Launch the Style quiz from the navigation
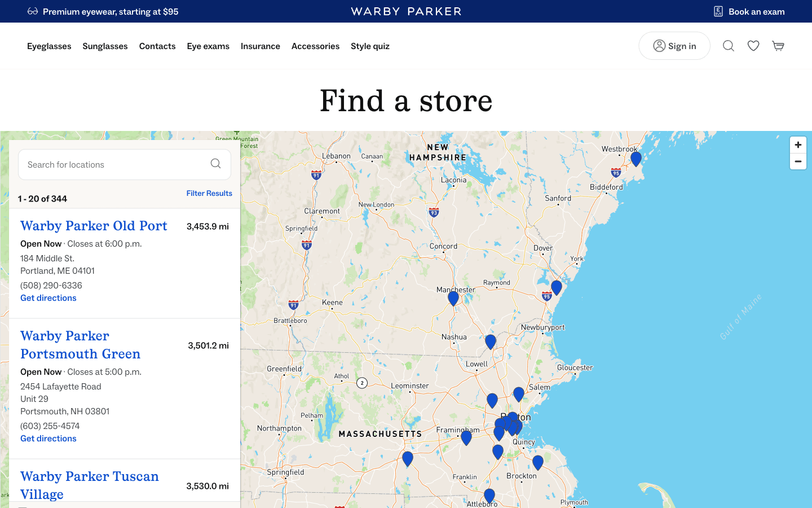The height and width of the screenshot is (508, 812). pyautogui.click(x=370, y=46)
